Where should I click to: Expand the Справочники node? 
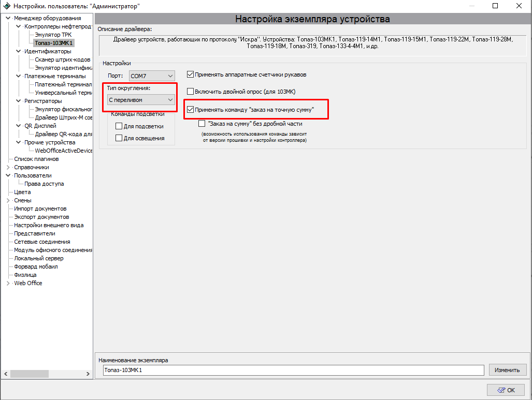[x=8, y=167]
